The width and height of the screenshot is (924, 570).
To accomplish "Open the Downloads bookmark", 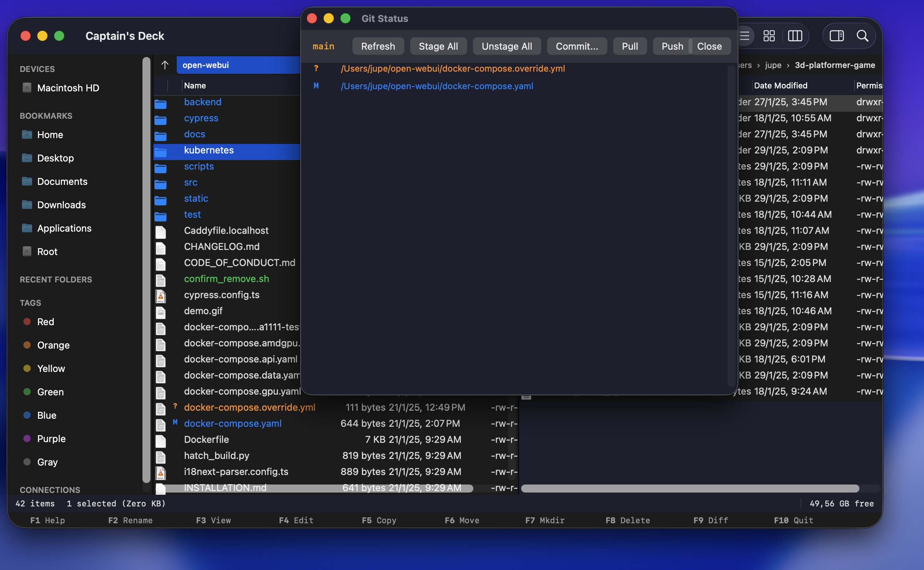I will tap(61, 205).
